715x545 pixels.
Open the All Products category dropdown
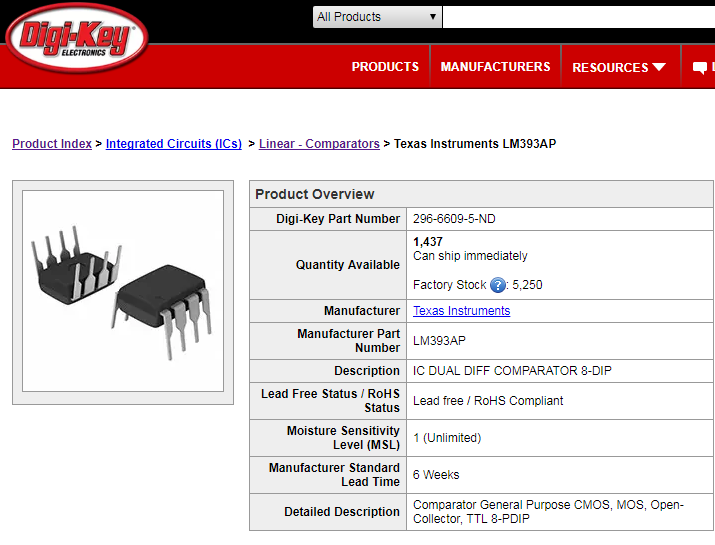pyautogui.click(x=377, y=17)
